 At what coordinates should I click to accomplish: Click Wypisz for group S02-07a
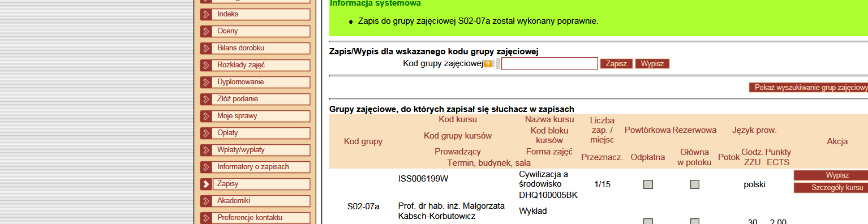coord(831,175)
